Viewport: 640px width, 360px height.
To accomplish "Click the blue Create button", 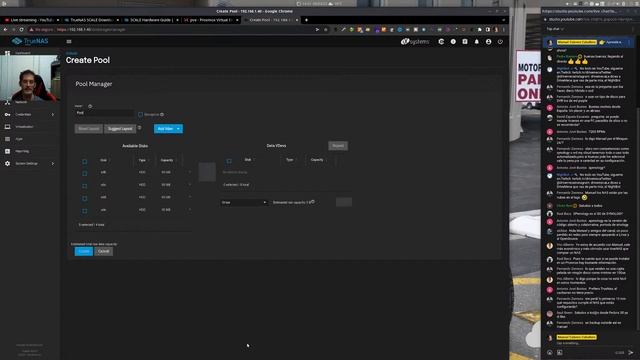I will 84,251.
